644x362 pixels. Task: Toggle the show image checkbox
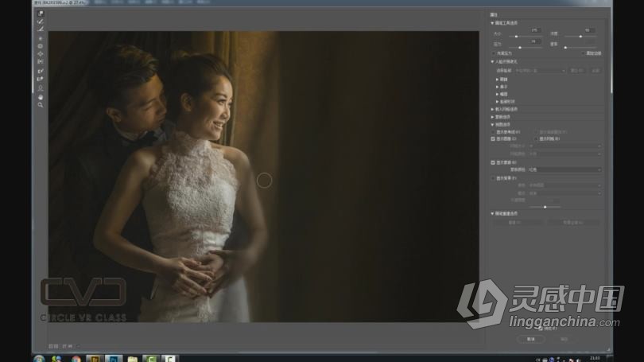click(493, 139)
